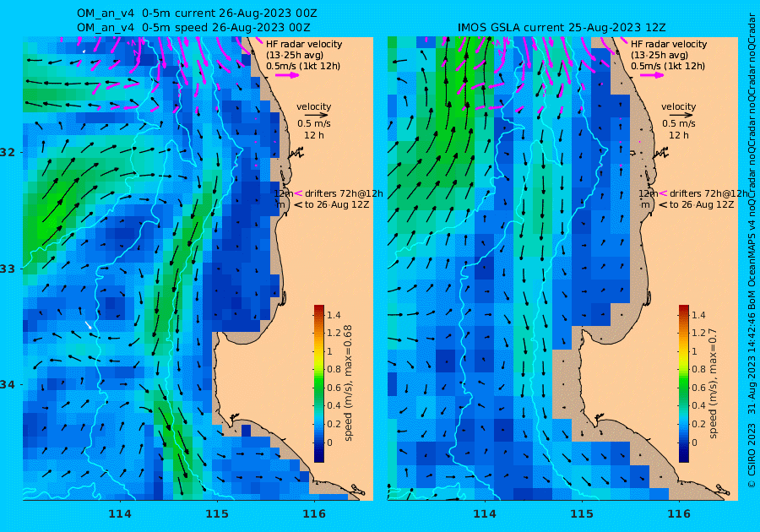Click longitude label '116' under IMOS GSLA map
760x532 pixels.
[679, 514]
